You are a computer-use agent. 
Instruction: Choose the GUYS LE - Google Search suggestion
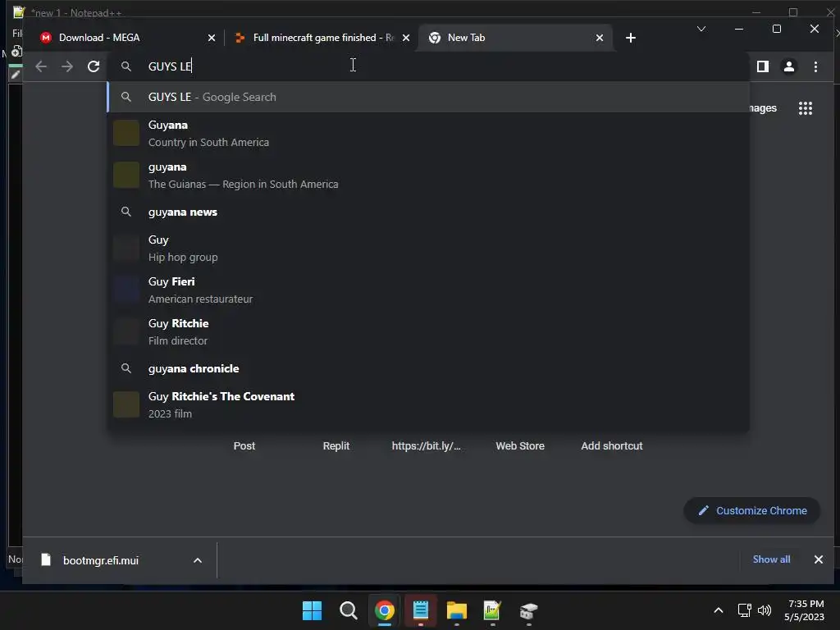coord(428,97)
